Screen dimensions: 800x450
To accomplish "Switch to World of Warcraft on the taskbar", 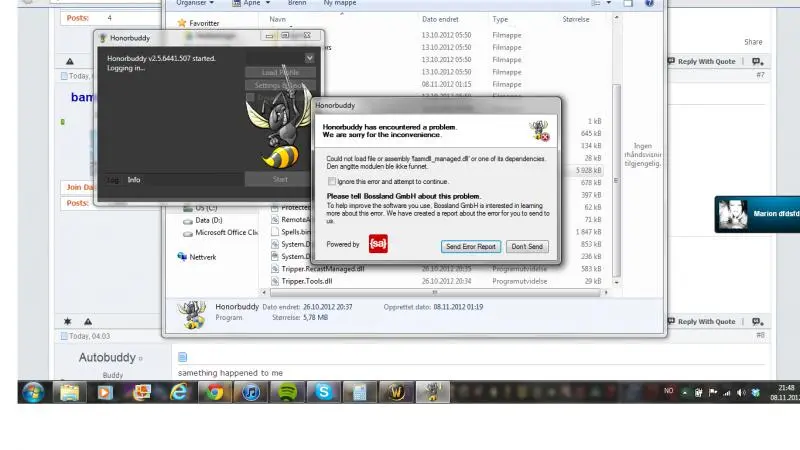I will (x=396, y=392).
